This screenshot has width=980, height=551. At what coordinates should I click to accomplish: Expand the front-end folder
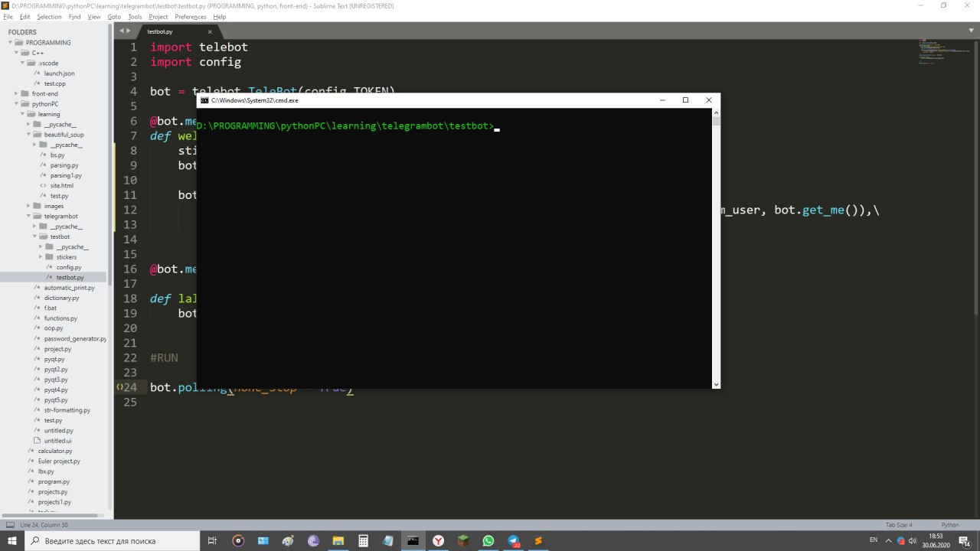coord(16,93)
